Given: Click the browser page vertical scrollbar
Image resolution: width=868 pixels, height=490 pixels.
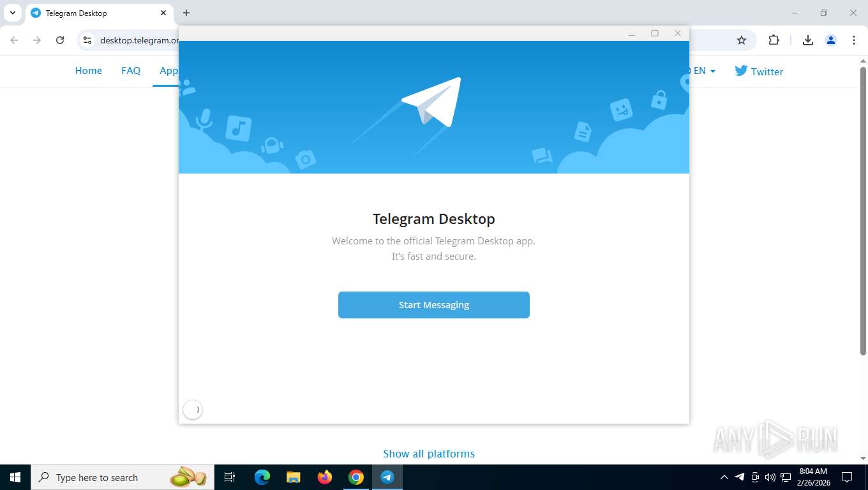Looking at the screenshot, I should 863,211.
